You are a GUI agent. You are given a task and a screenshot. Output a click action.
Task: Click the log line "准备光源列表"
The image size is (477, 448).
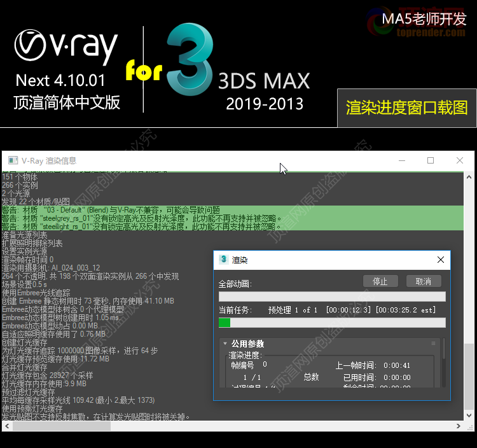(25, 235)
